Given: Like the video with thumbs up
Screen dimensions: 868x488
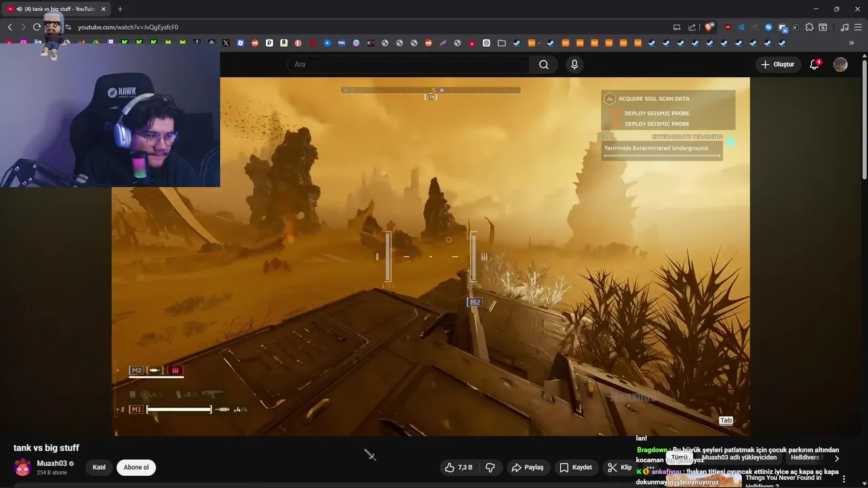Looking at the screenshot, I should (458, 468).
